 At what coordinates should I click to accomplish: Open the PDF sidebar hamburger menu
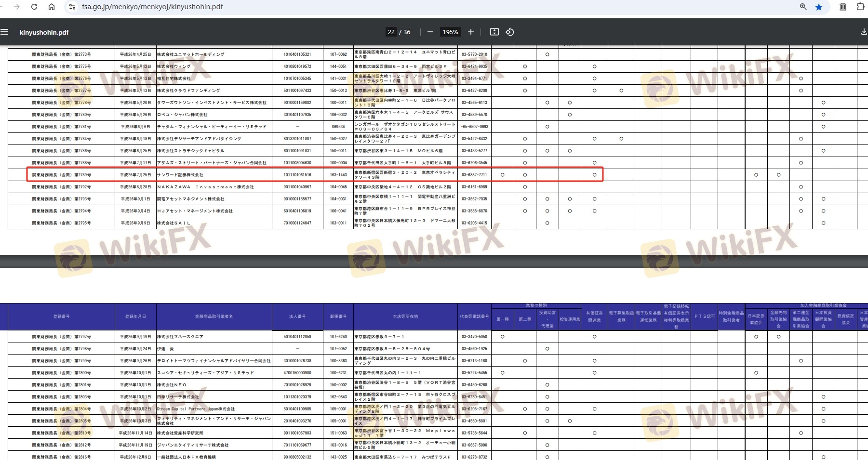pos(5,32)
